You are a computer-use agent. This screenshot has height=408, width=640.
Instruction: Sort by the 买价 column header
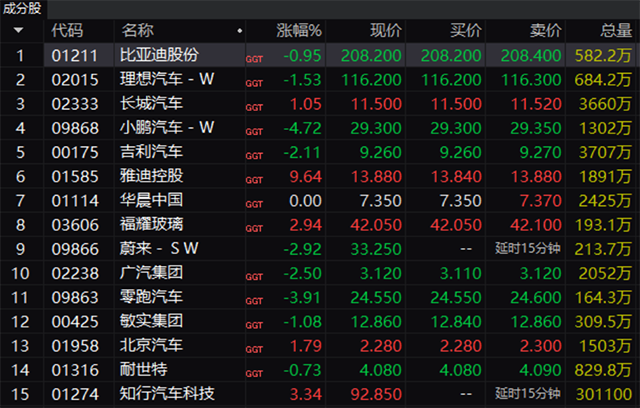tap(466, 31)
